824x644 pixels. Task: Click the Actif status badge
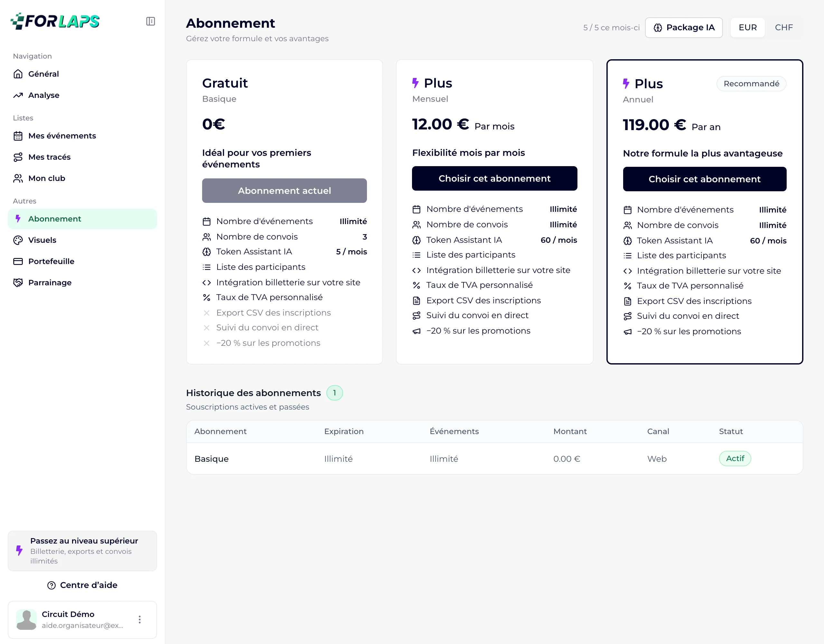coord(735,458)
